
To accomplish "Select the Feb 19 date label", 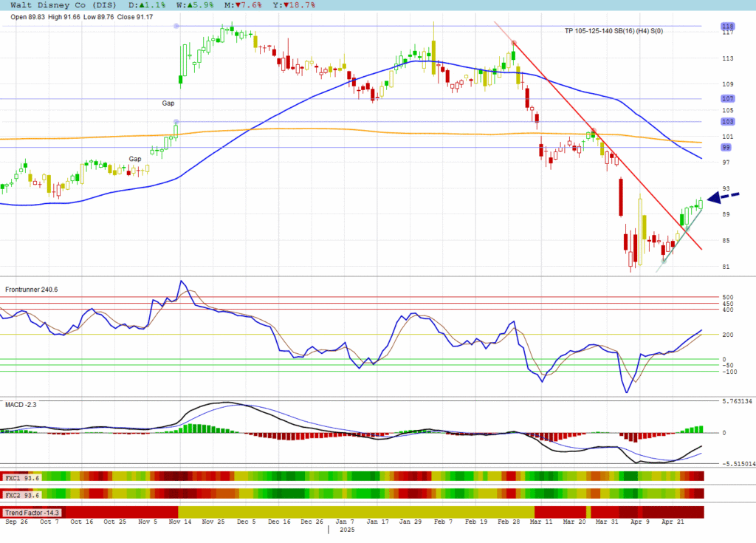I will tap(476, 522).
